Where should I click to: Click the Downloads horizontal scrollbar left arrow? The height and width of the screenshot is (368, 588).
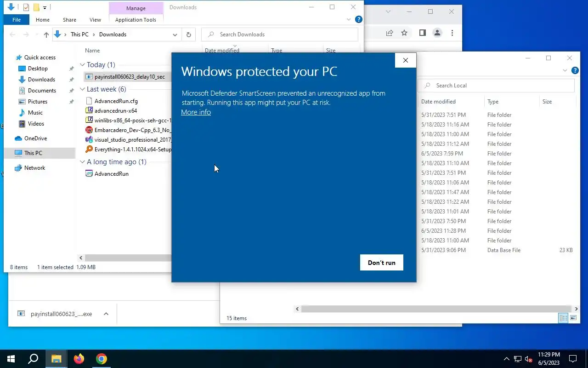coord(81,258)
